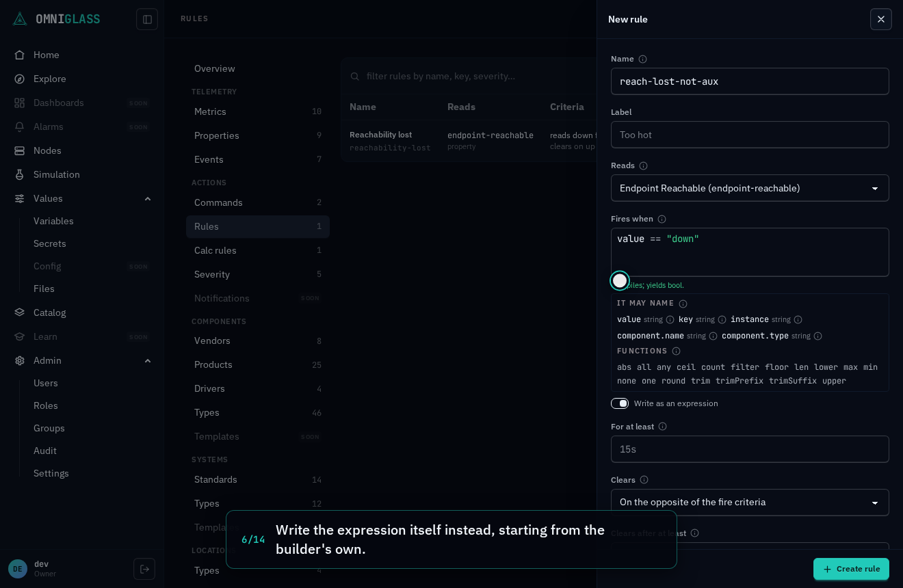Open the Home page icon
Screen dimensions: 903x588
click(20, 55)
